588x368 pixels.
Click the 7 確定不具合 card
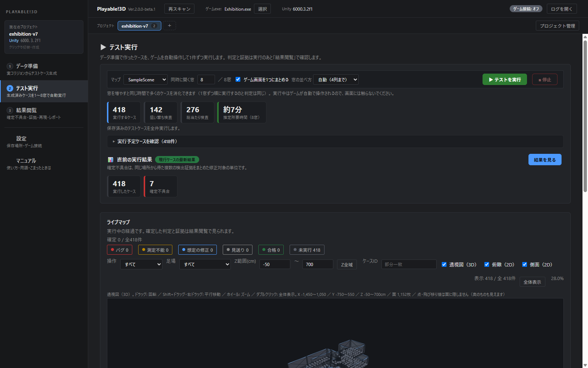tap(161, 187)
